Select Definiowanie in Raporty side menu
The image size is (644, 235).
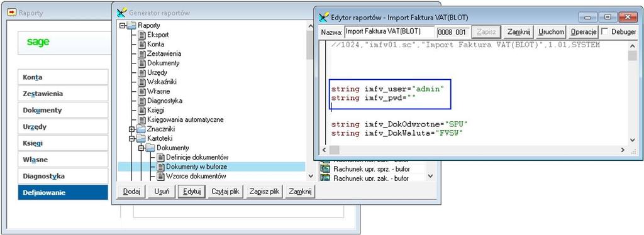pos(63,192)
